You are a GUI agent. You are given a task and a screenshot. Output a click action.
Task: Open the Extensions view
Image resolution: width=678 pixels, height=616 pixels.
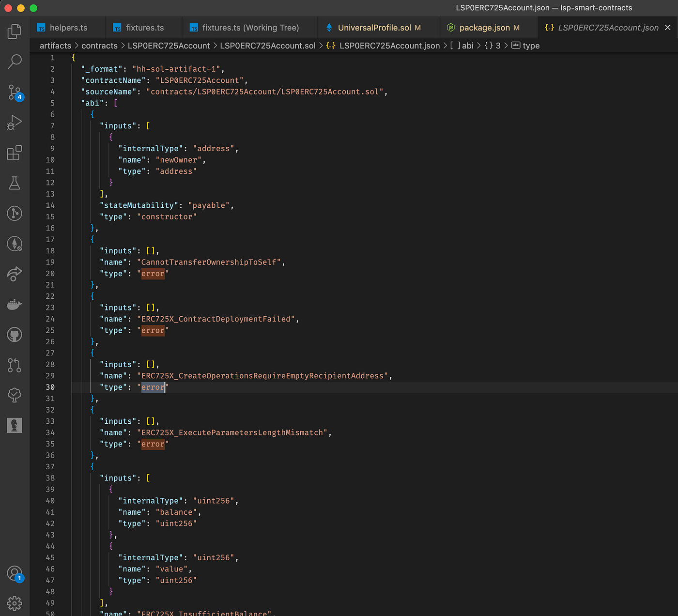click(15, 153)
